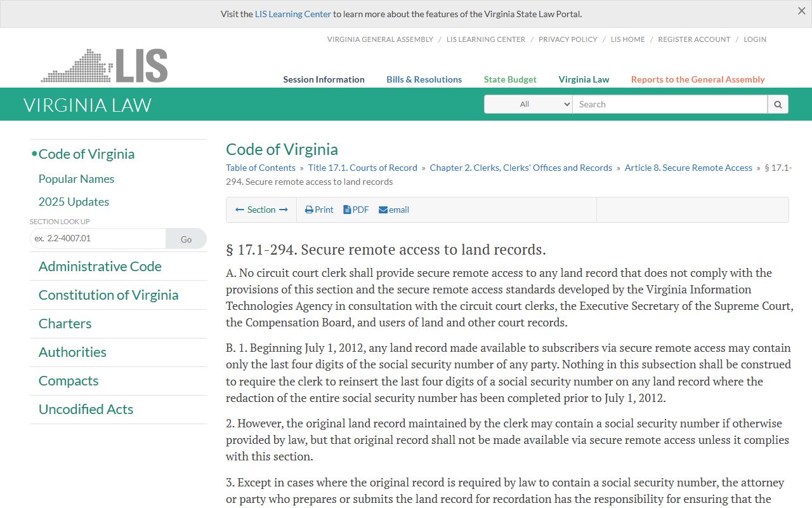The width and height of the screenshot is (812, 508).
Task: Open Authorities in sidebar
Action: tap(72, 352)
